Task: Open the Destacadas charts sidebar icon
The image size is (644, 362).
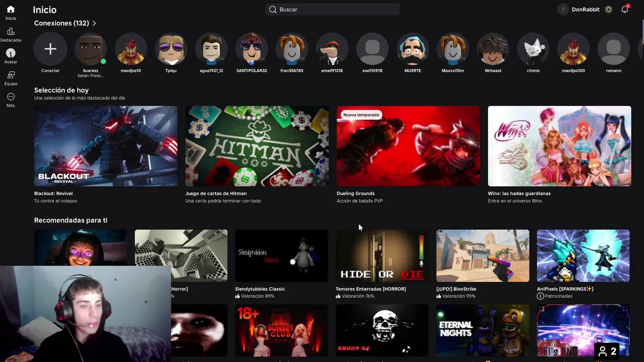Action: pos(11,32)
